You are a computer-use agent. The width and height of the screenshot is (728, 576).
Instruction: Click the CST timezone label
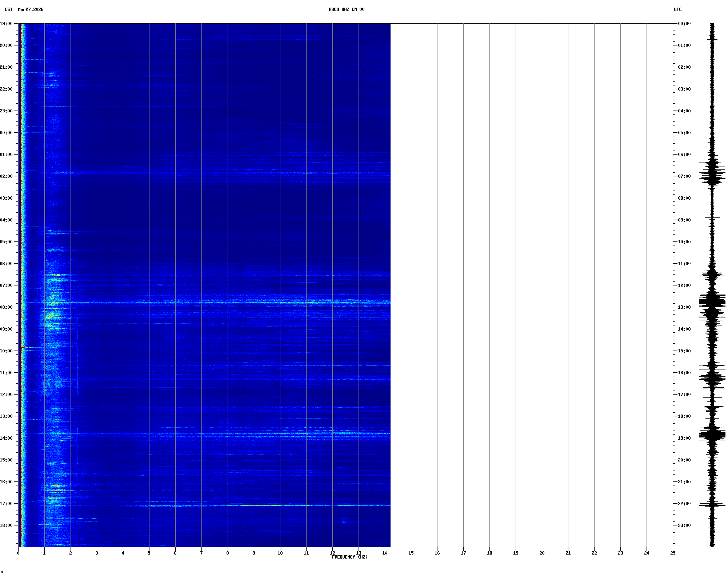(8, 9)
